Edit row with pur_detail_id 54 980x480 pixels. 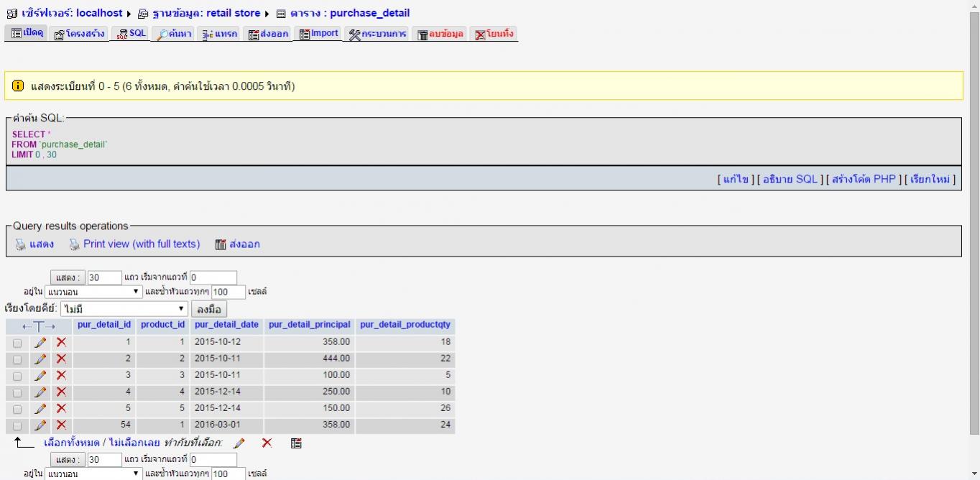point(40,425)
